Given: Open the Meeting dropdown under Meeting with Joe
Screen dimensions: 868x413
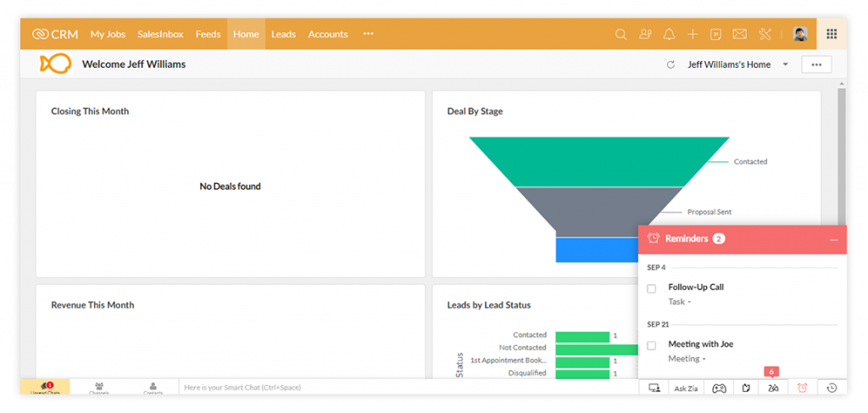Looking at the screenshot, I should point(687,359).
